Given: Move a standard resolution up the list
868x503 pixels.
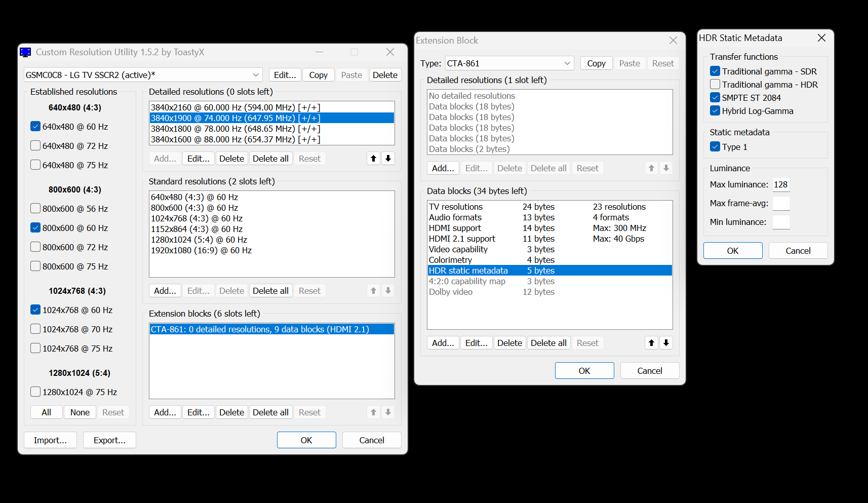Looking at the screenshot, I should (373, 290).
